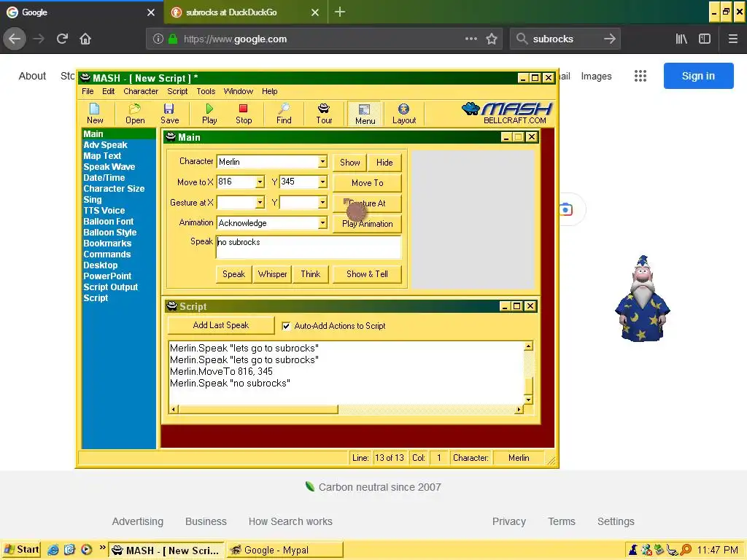The image size is (747, 560).
Task: Open the Layout toolbar option
Action: [x=404, y=113]
